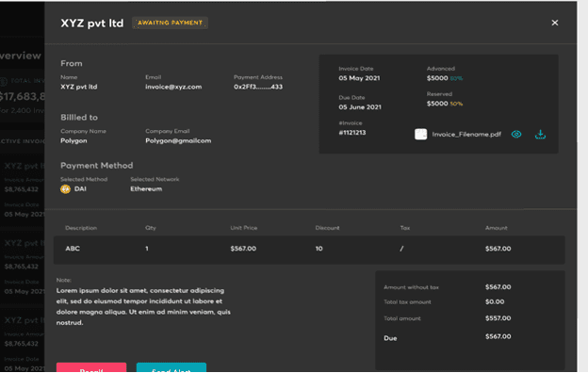Viewport: 588px width, 373px height.
Task: Click the Awaiting Payment status badge
Action: point(170,23)
